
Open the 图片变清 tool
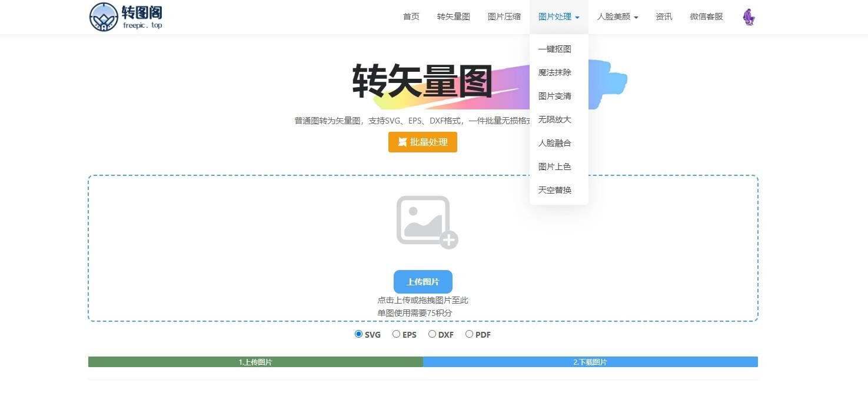click(x=554, y=96)
